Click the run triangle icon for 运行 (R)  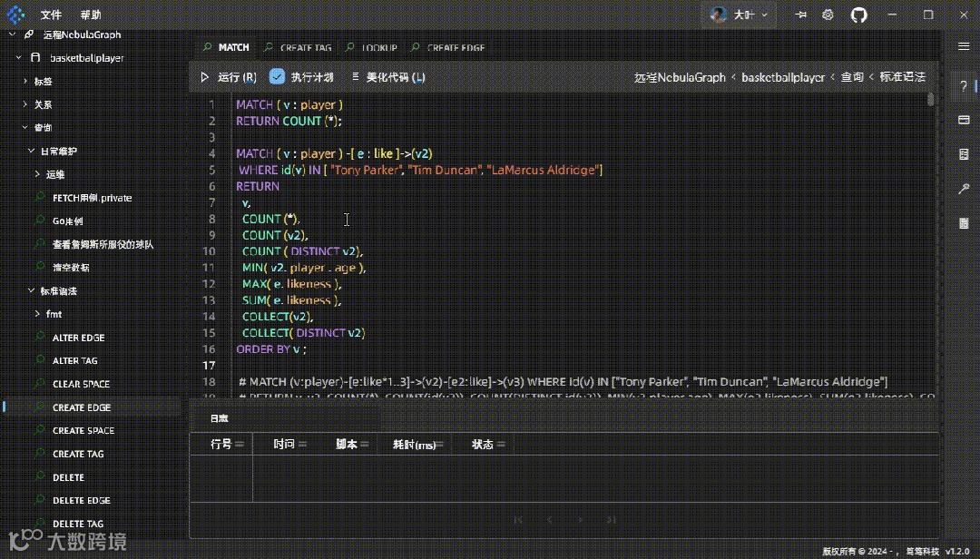[205, 78]
